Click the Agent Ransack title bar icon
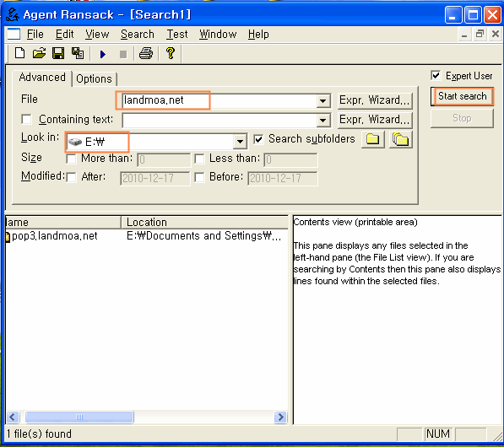This screenshot has width=504, height=447. click(13, 14)
